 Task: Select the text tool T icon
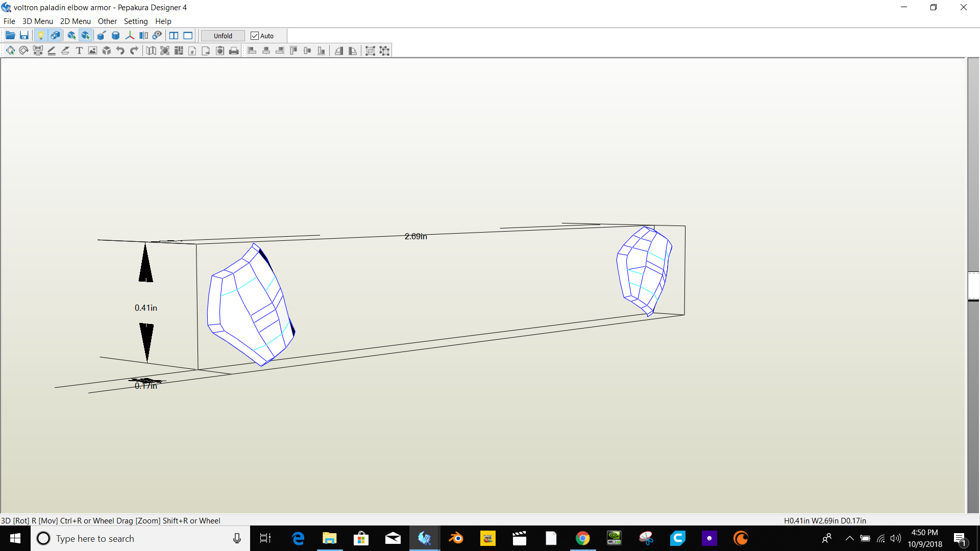point(79,51)
